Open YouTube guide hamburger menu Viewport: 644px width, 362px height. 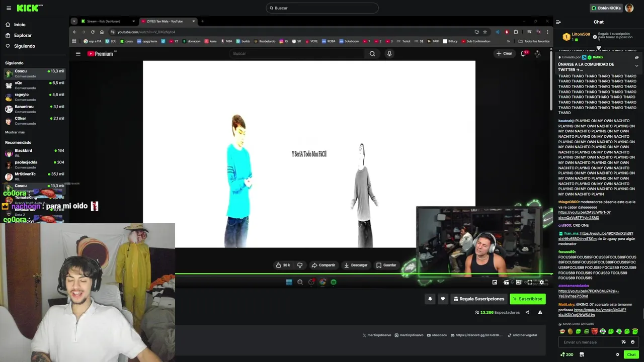(x=78, y=53)
